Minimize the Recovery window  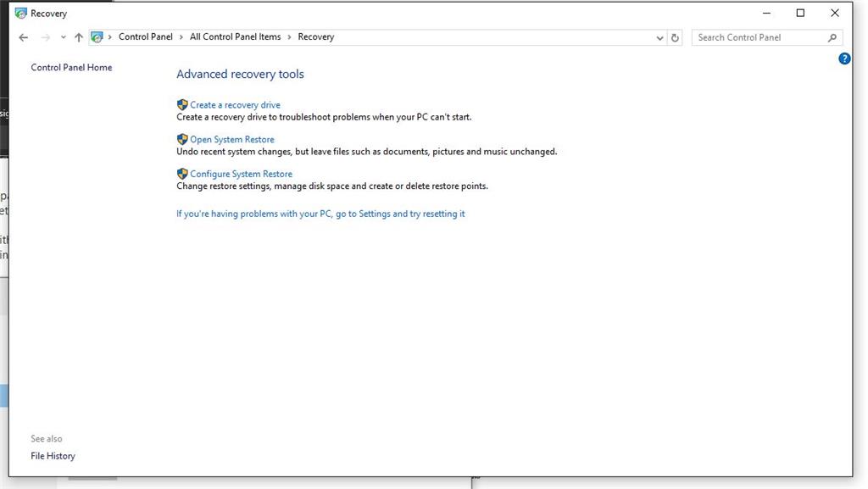(x=766, y=14)
